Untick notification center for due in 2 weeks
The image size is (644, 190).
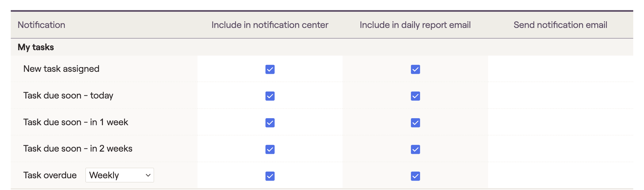tap(270, 149)
